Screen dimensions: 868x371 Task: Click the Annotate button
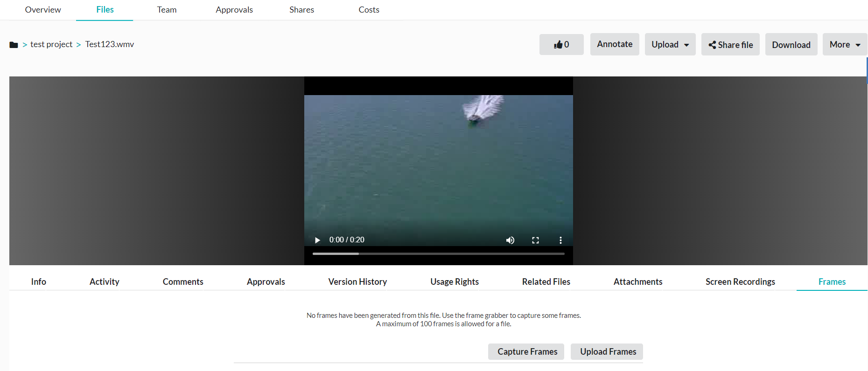614,44
